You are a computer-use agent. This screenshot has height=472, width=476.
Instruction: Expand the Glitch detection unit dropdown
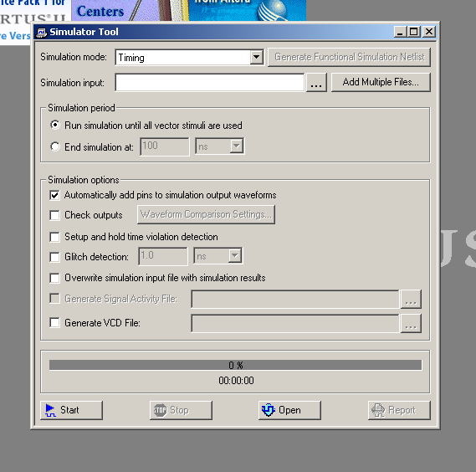[235, 256]
